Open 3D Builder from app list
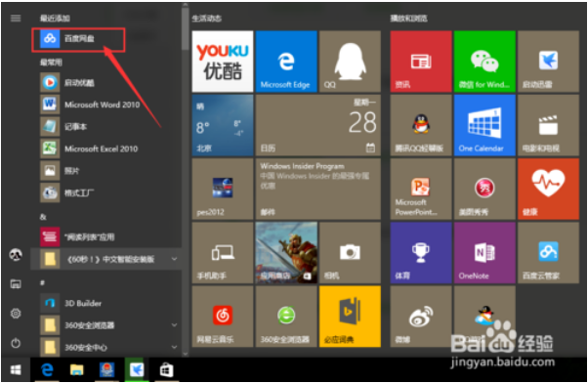The image size is (588, 383). click(106, 303)
